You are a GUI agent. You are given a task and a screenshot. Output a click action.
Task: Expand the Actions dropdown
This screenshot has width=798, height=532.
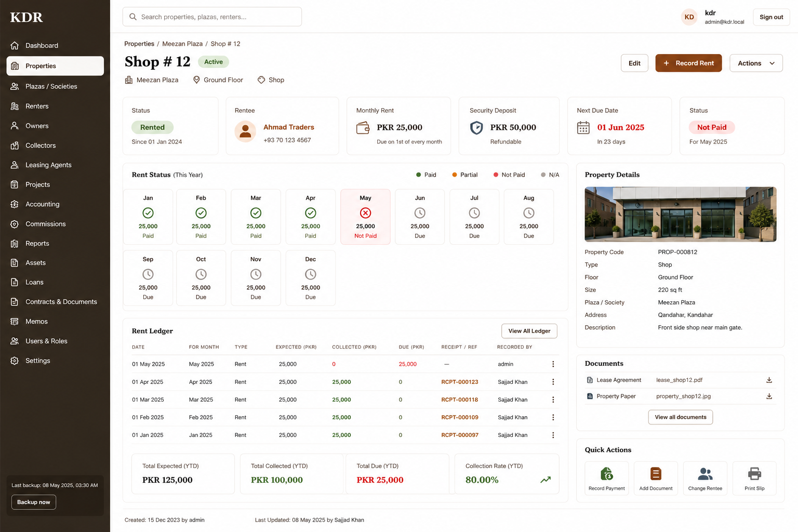[x=756, y=63]
